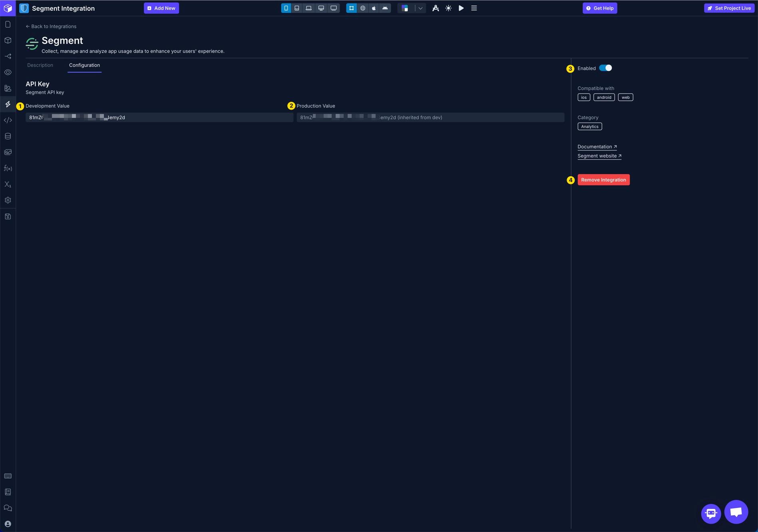Click the cube app logo at top left

(x=8, y=8)
